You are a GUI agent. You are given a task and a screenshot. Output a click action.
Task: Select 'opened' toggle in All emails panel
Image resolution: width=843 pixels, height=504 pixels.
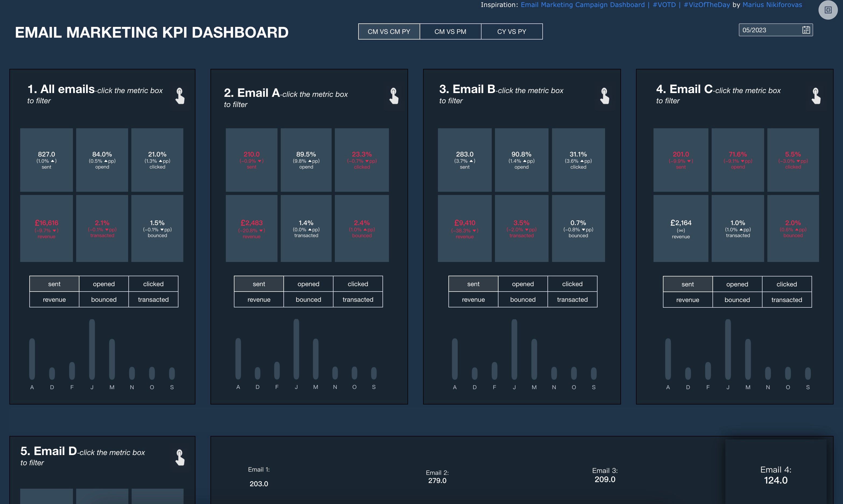pos(104,284)
